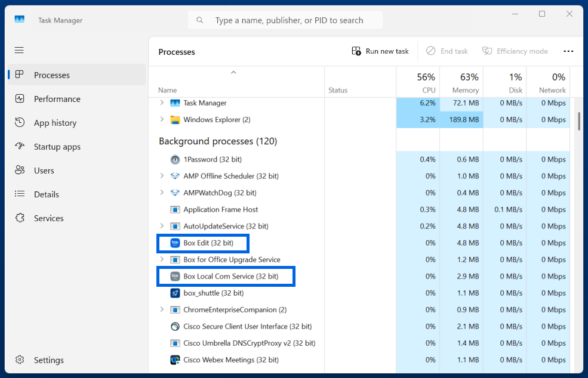Click the 1Password process icon

click(175, 160)
